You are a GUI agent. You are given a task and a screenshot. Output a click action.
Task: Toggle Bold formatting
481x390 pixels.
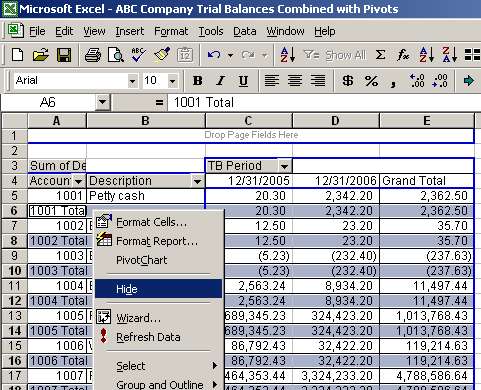(197, 81)
